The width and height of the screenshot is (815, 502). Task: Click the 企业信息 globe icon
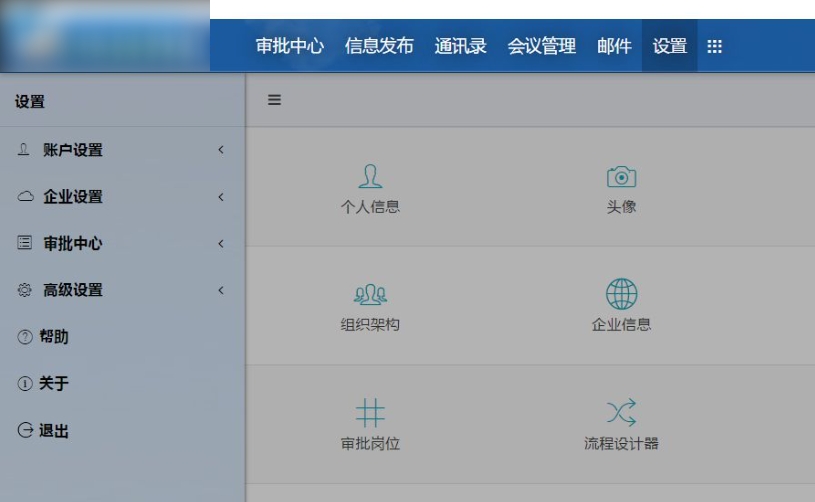(x=621, y=294)
